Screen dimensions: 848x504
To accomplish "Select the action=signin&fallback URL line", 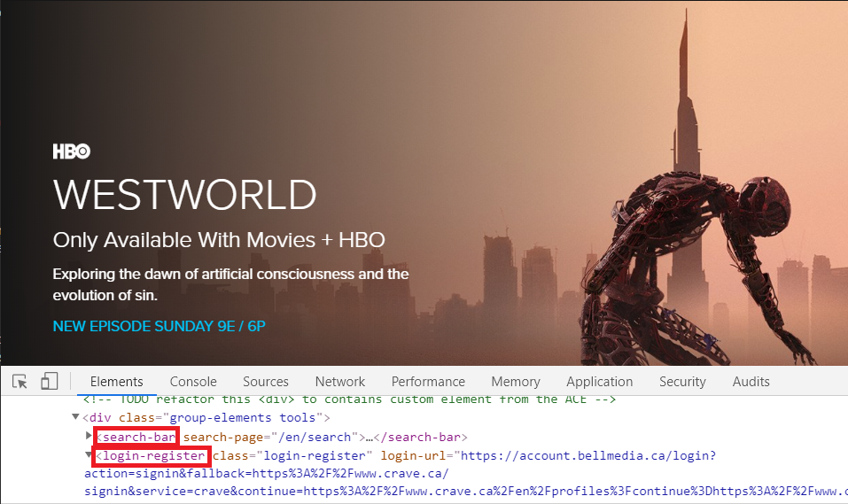I will [x=267, y=473].
